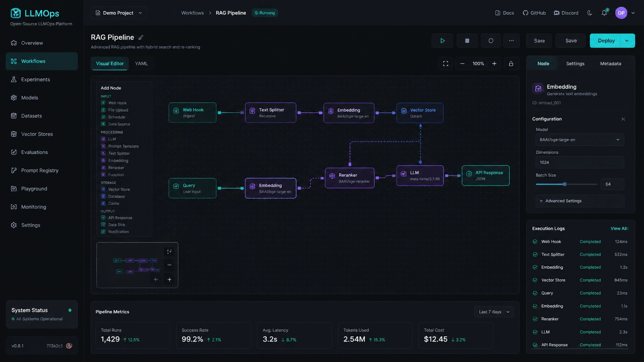Open Evaluations in sidebar
Viewport: 644px width, 362px height.
tap(42, 152)
